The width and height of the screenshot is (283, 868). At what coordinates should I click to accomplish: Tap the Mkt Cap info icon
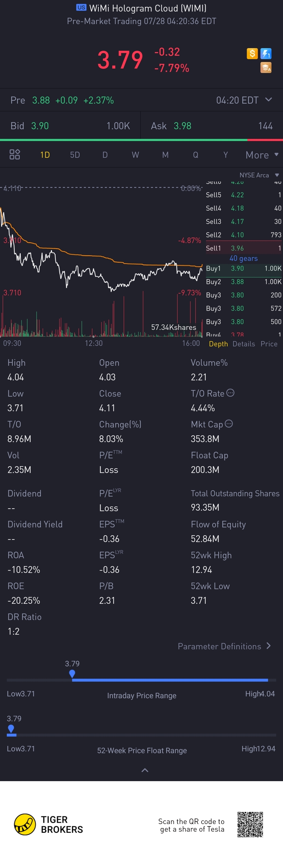click(x=229, y=424)
